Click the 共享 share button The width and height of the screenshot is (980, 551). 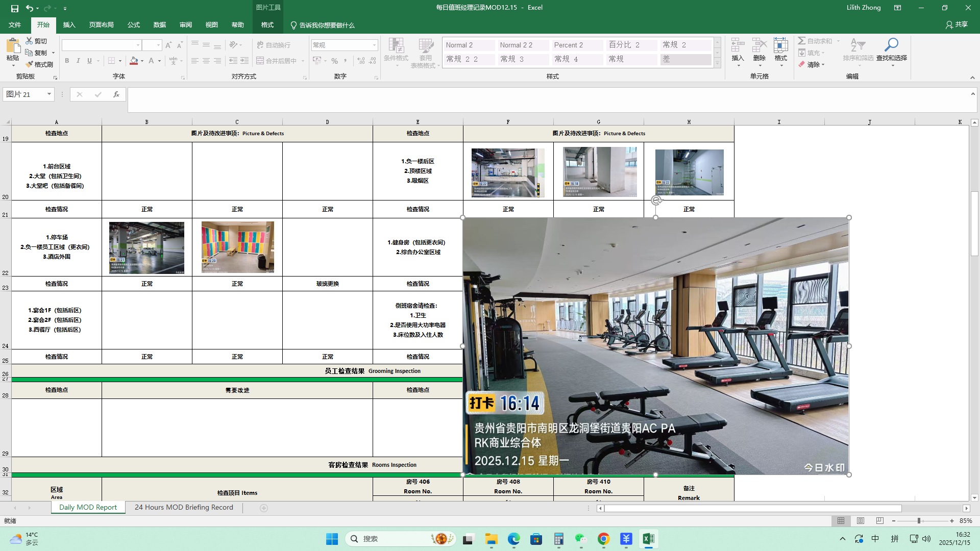point(957,24)
